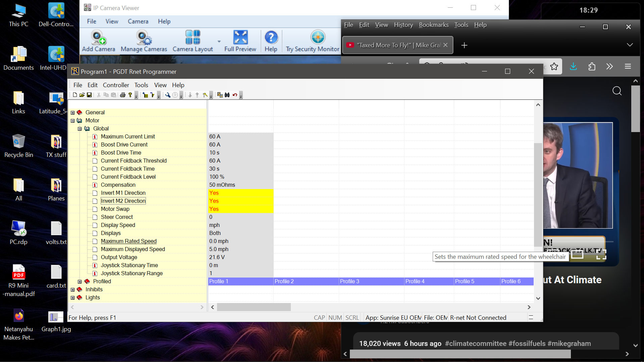This screenshot has height=362, width=644.
Task: Expand the Profiled tree node
Action: click(x=80, y=282)
